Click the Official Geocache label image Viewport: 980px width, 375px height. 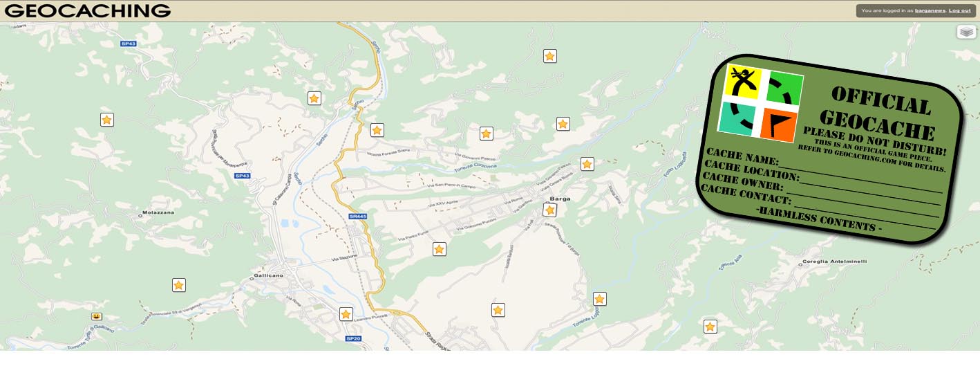pyautogui.click(x=829, y=149)
